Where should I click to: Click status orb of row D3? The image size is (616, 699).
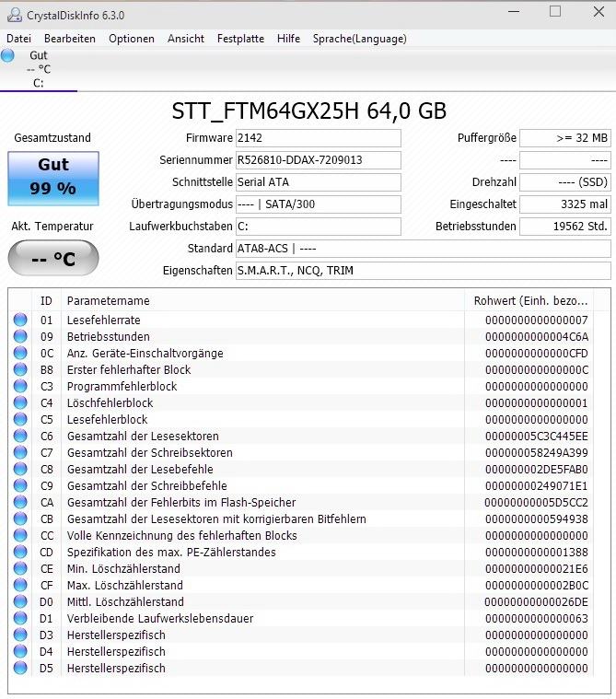click(x=20, y=635)
